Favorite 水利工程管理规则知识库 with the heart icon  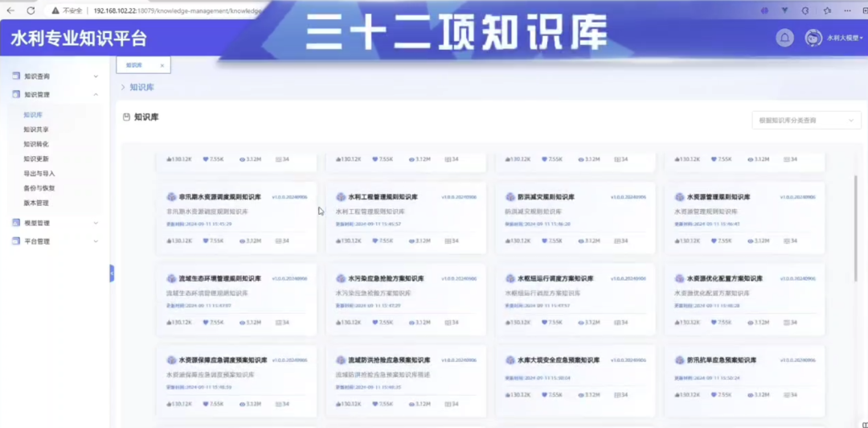coord(375,241)
